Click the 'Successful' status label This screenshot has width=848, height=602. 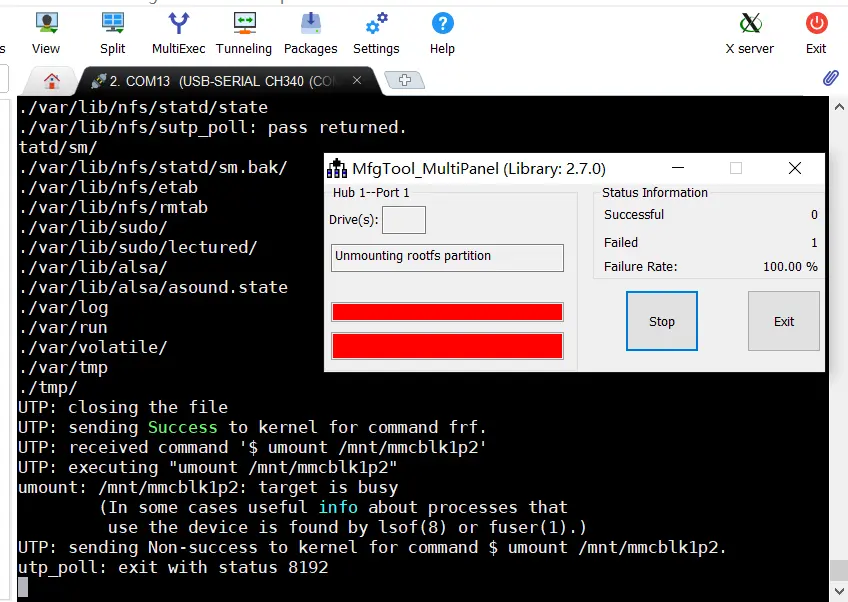[x=634, y=215]
